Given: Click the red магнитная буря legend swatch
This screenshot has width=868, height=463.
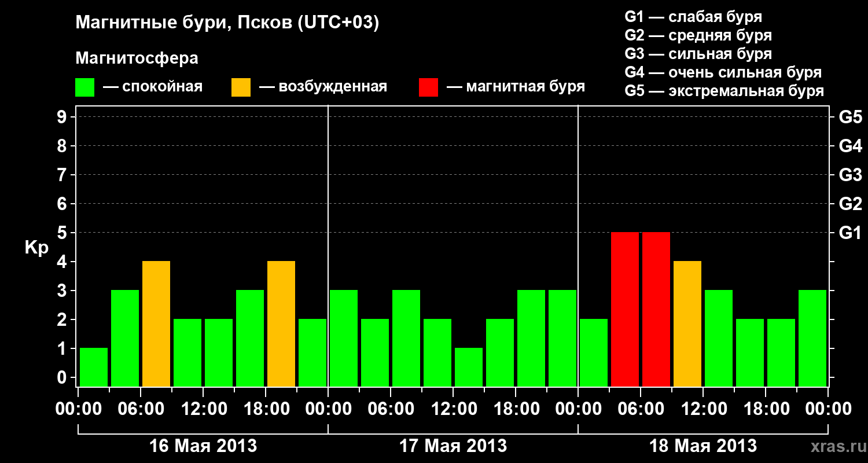Looking at the screenshot, I should [x=428, y=87].
